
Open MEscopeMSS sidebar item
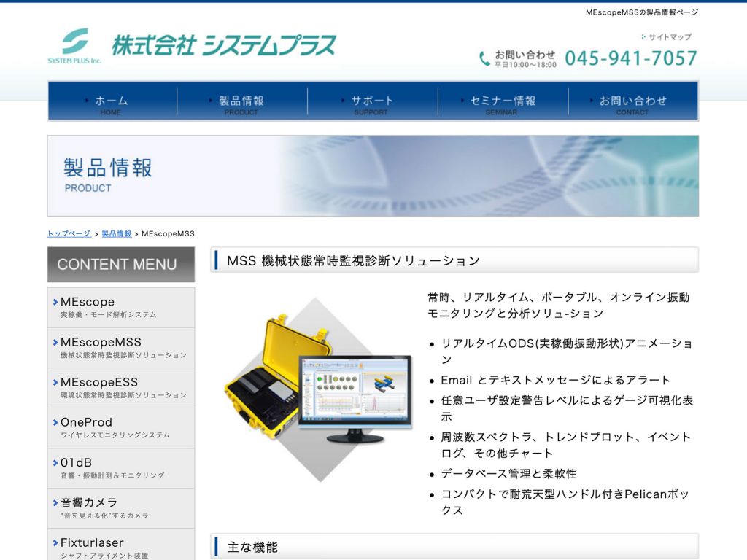(121, 348)
